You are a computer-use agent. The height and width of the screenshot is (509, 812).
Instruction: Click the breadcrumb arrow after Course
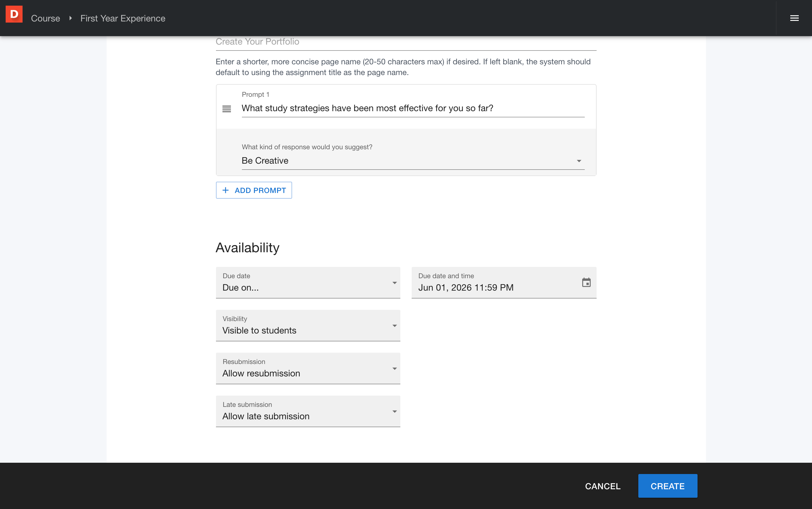pos(70,18)
